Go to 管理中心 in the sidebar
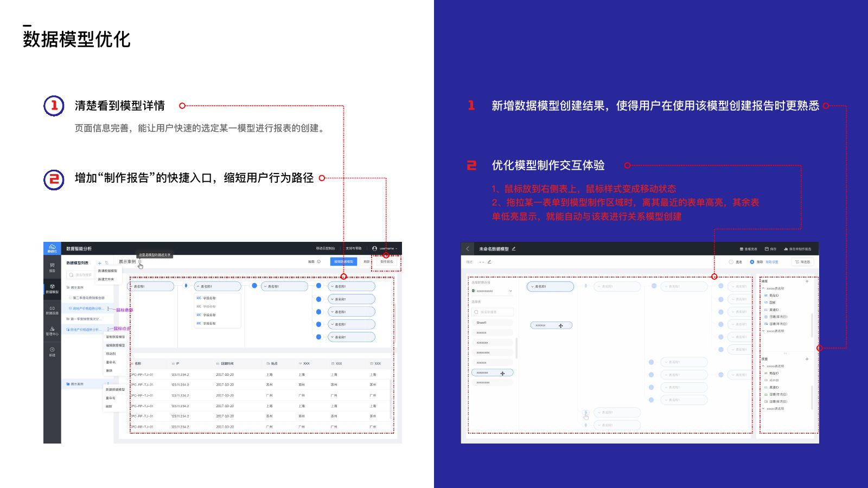This screenshot has width=868, height=488. pos(52,331)
